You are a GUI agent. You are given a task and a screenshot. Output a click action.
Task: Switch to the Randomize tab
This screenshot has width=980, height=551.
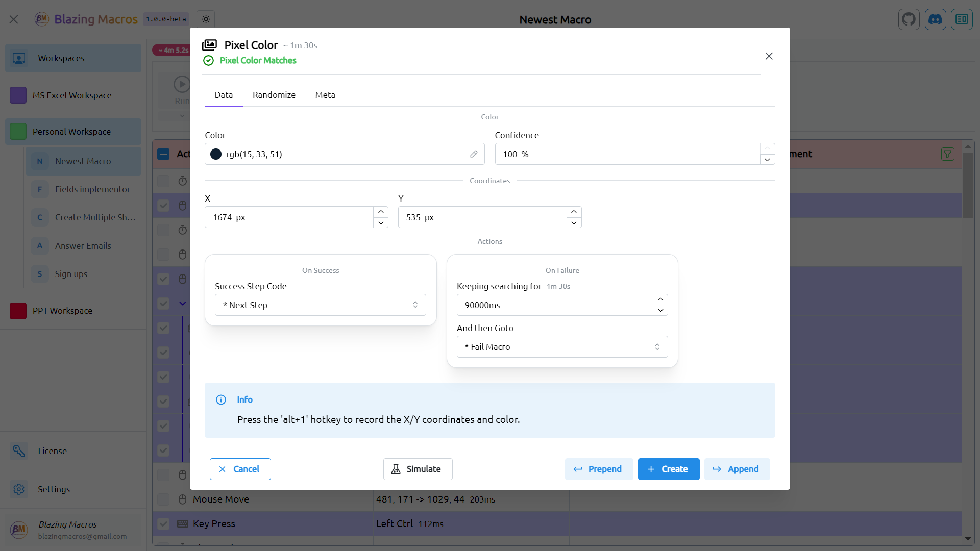pos(274,95)
